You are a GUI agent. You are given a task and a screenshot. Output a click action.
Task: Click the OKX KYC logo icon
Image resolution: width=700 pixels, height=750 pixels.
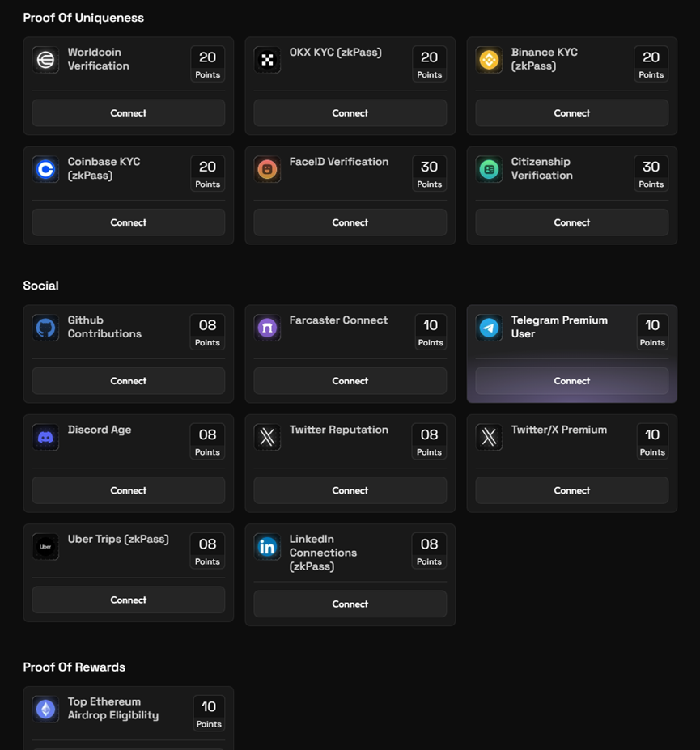(267, 60)
